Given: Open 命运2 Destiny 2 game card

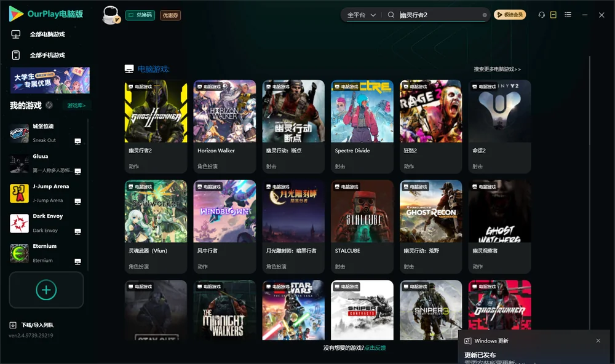Looking at the screenshot, I should pos(499,127).
